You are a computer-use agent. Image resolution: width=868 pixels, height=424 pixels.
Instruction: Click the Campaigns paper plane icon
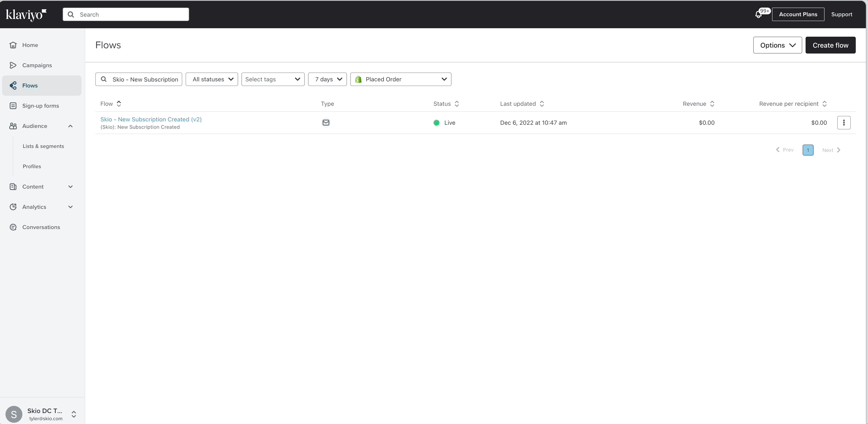13,65
